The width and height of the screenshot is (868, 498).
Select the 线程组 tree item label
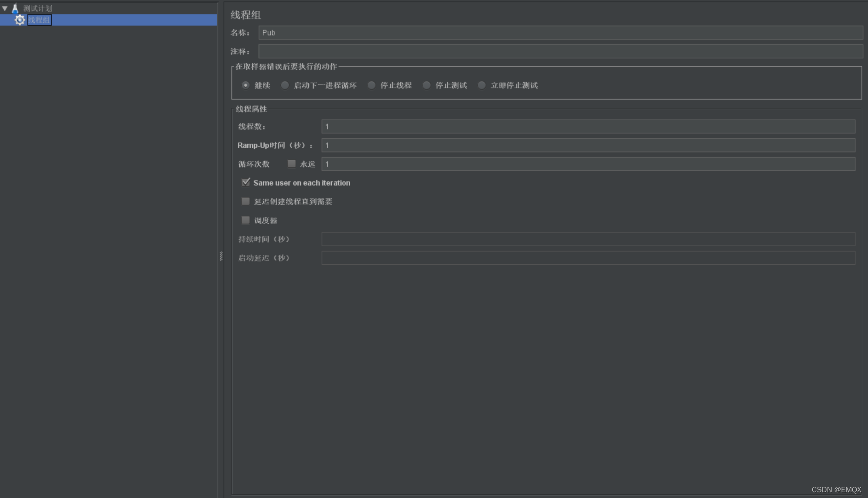(39, 20)
